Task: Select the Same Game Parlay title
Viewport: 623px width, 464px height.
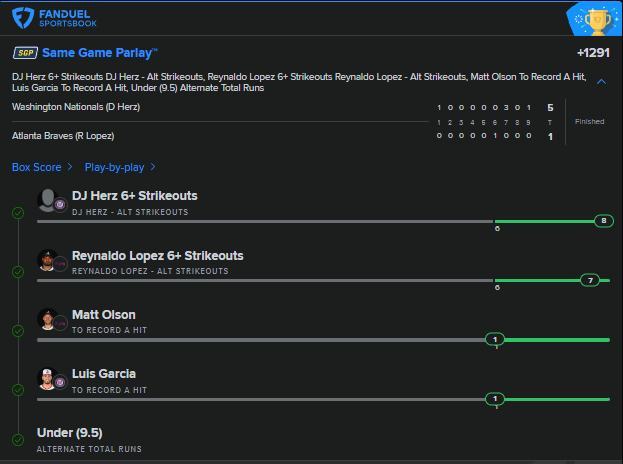Action: (x=99, y=53)
